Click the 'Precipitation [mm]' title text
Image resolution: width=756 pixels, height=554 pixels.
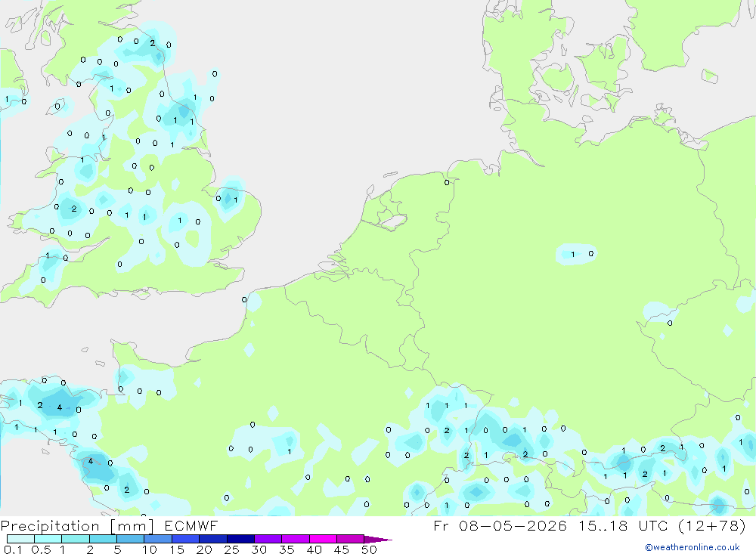click(x=77, y=526)
